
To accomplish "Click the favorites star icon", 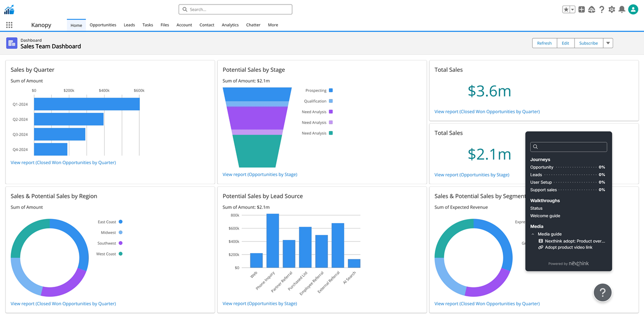I will click(566, 10).
